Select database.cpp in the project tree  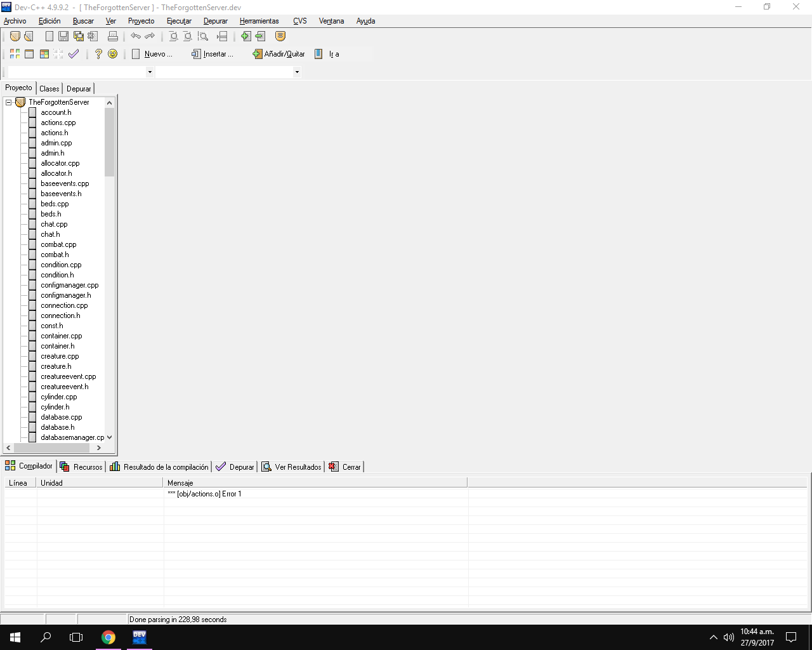[62, 417]
